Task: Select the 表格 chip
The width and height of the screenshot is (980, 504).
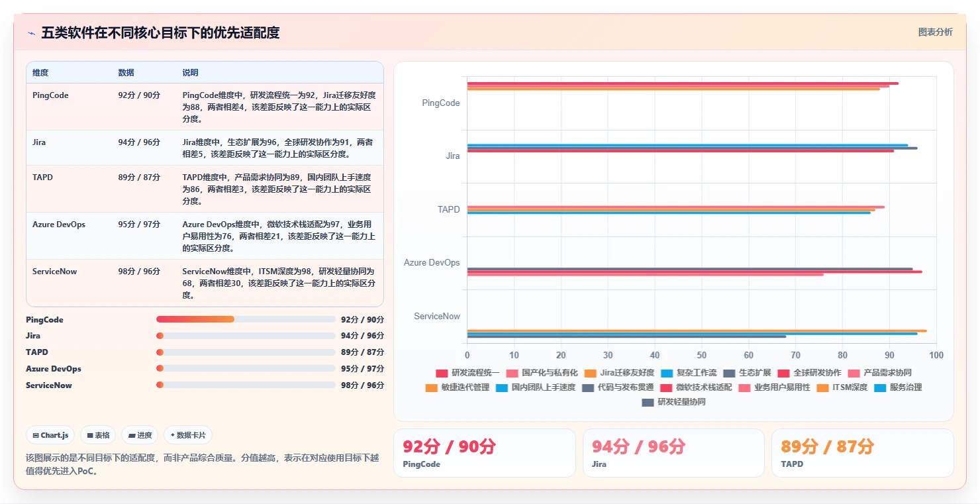Action: point(98,435)
